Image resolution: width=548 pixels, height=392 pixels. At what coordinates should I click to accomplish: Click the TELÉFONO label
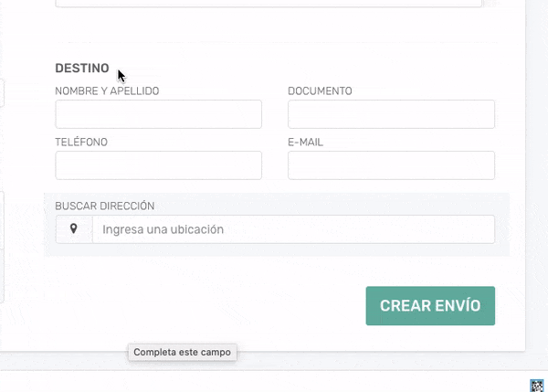[x=81, y=143]
